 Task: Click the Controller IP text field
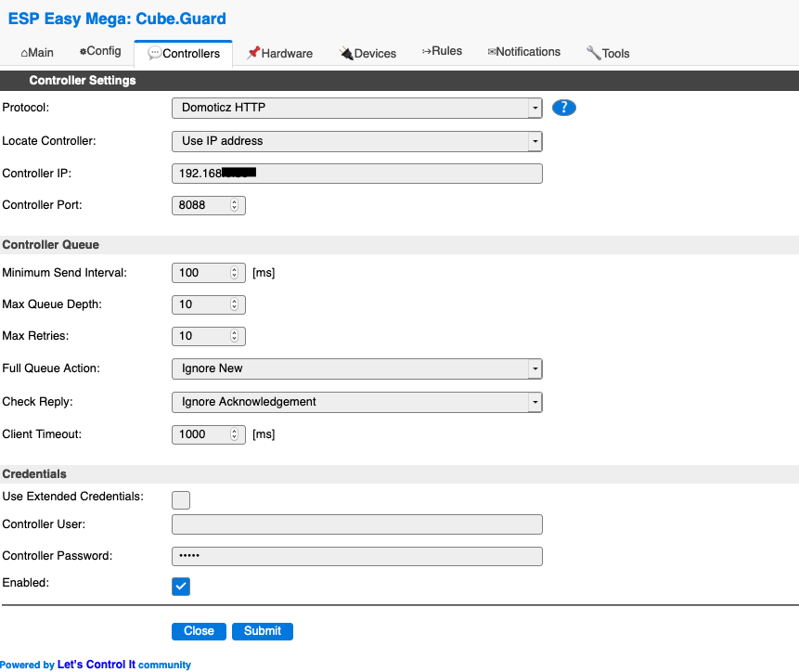click(x=356, y=174)
